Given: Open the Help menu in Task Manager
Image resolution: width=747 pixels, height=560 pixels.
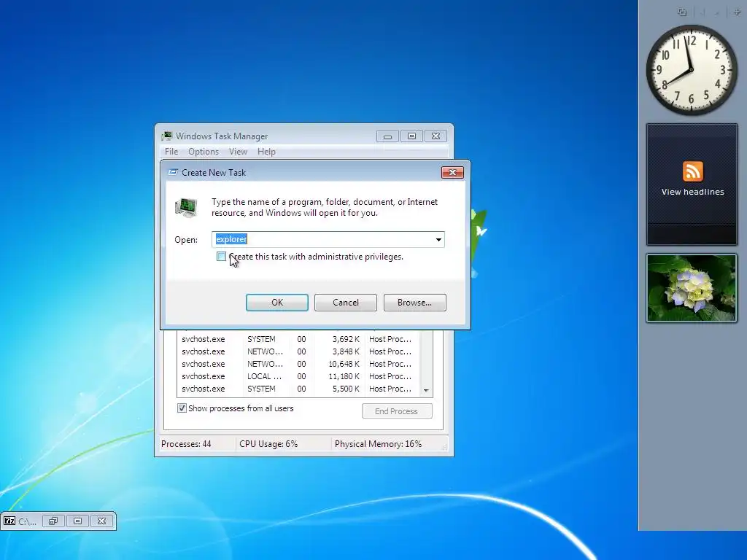Looking at the screenshot, I should (x=266, y=152).
